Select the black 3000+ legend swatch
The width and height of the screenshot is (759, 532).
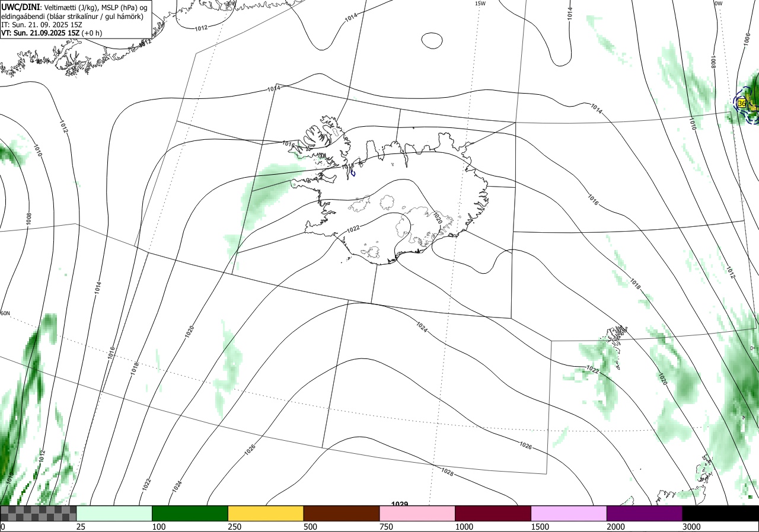tap(720, 513)
